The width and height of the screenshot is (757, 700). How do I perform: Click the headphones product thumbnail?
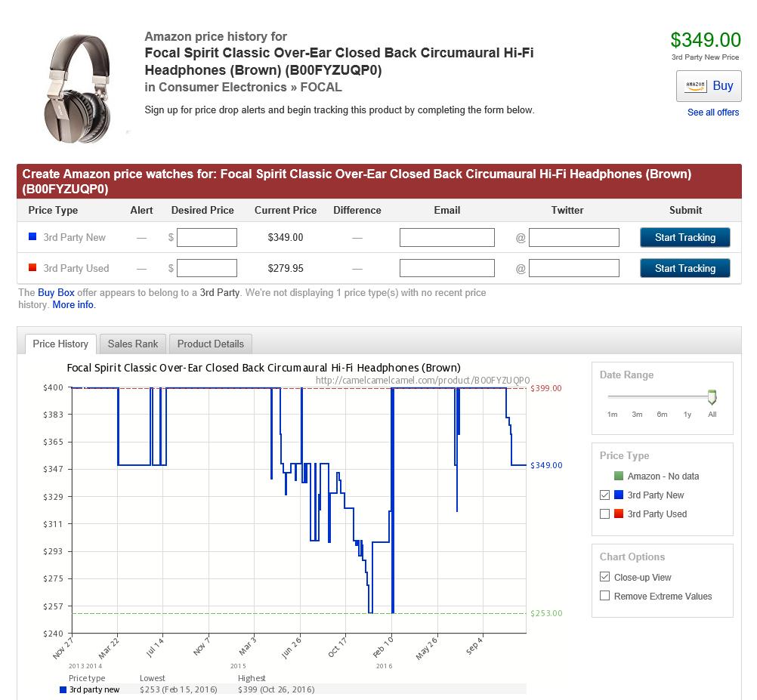[78, 86]
